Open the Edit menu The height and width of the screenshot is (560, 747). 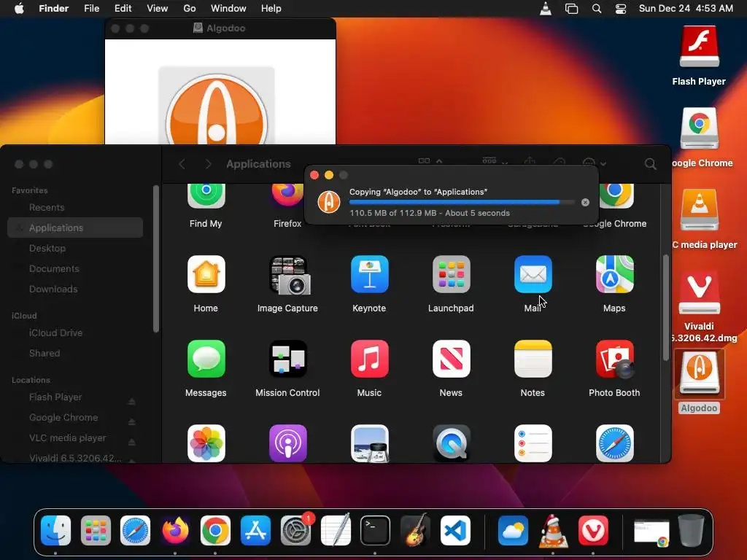[123, 9]
